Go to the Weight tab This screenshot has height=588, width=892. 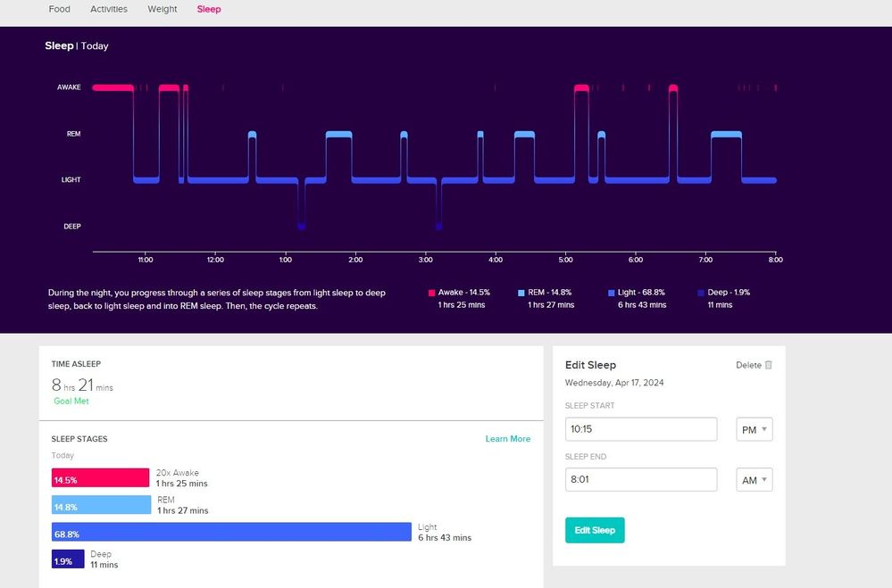[163, 9]
